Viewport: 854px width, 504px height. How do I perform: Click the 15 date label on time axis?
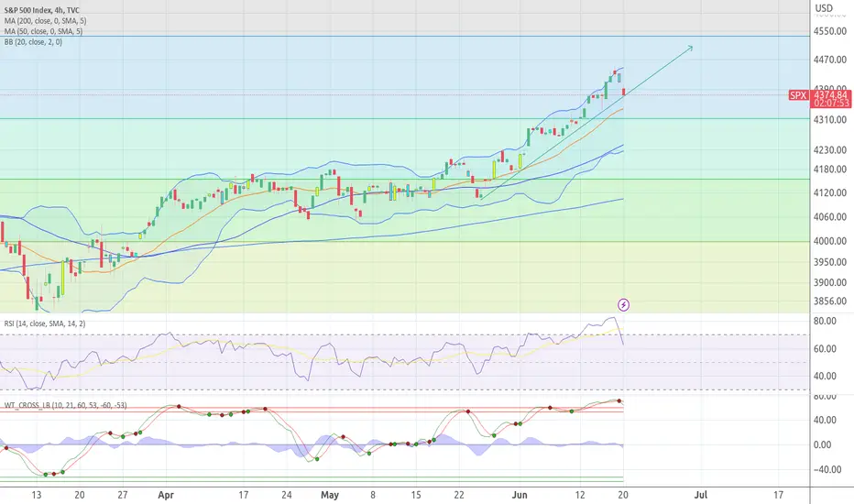[x=416, y=495]
